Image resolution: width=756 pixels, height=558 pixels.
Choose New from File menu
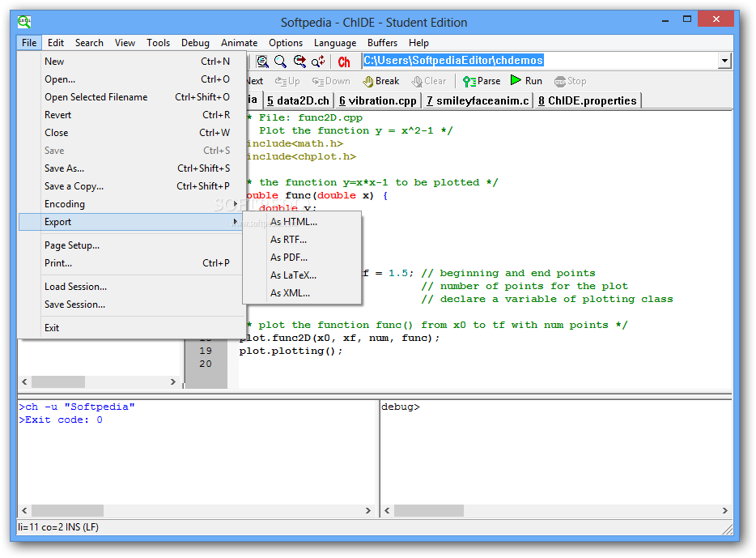[x=131, y=62]
